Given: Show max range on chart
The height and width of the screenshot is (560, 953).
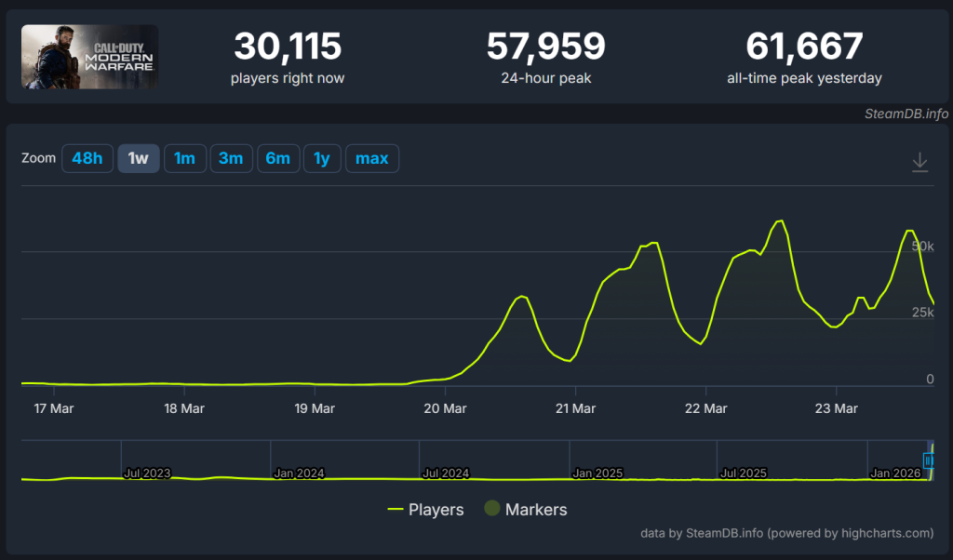Looking at the screenshot, I should [371, 158].
